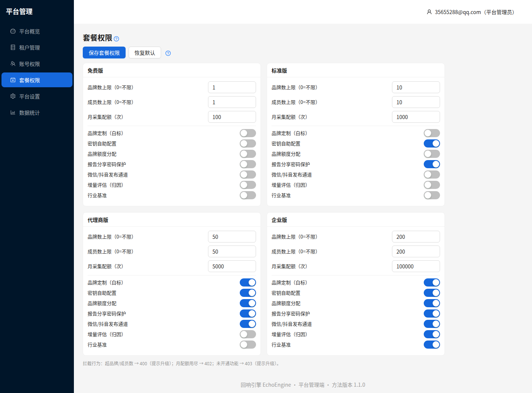Focus 月采集配额 field showing 5000
Viewport: 532px width, 393px height.
tap(232, 266)
